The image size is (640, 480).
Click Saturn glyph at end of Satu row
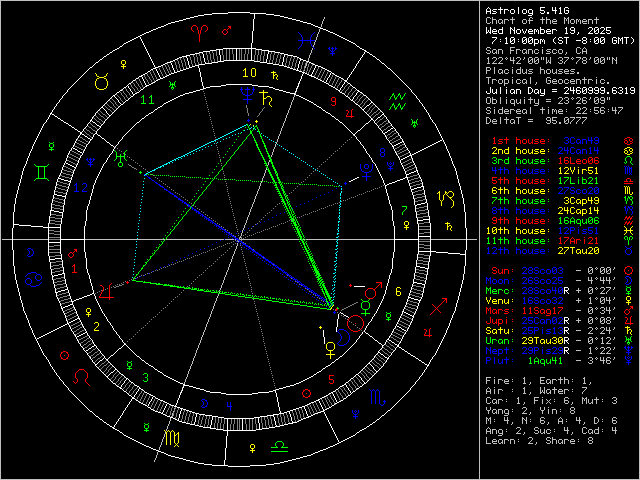point(628,331)
